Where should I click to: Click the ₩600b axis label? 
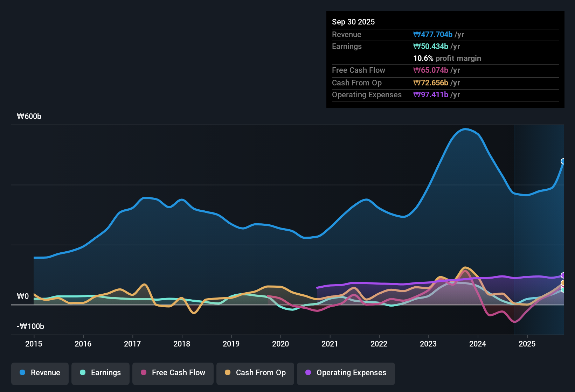29,116
